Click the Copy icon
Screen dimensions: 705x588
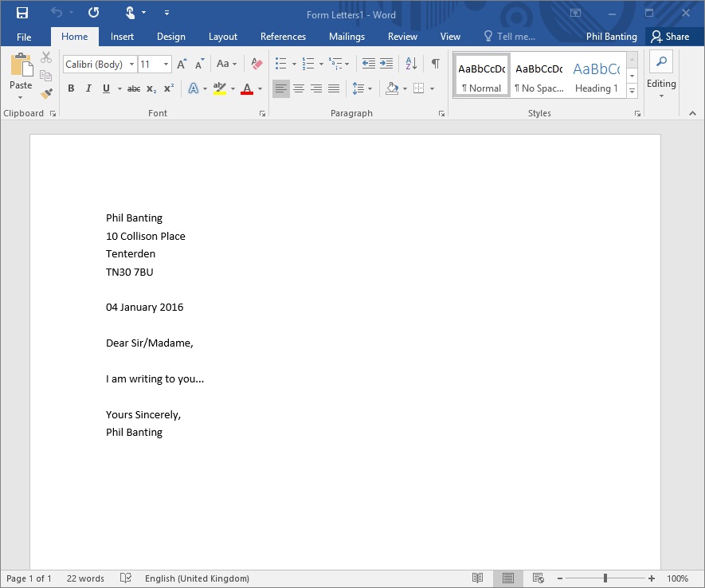click(x=46, y=76)
